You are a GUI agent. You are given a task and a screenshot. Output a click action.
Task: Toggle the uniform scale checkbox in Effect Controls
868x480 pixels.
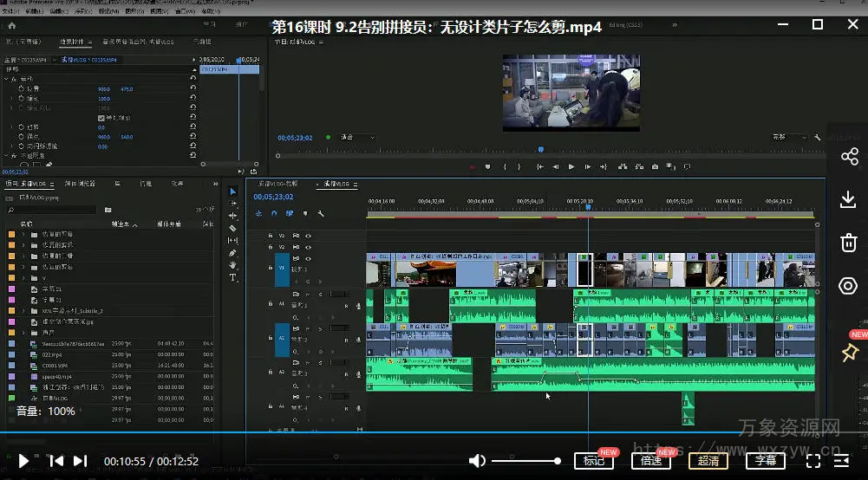pos(101,118)
